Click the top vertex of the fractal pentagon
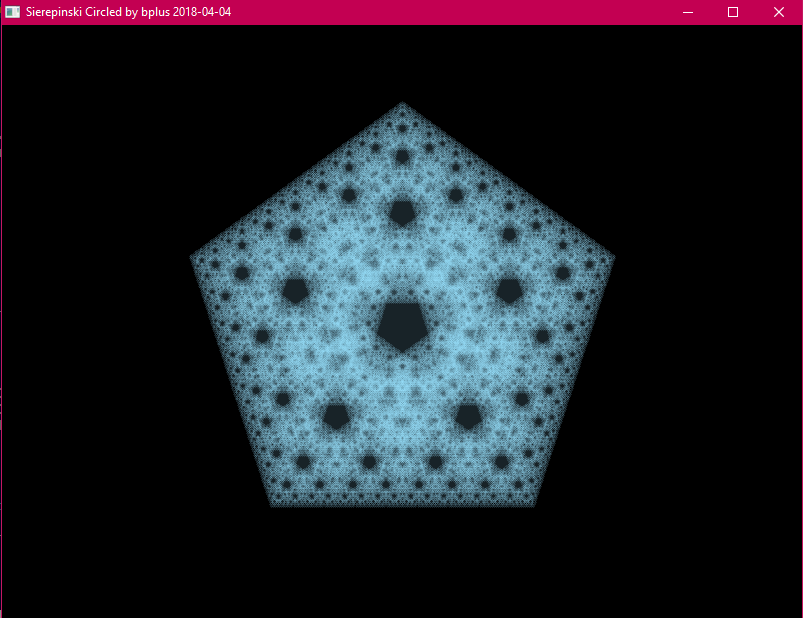The width and height of the screenshot is (803, 618). tap(402, 104)
